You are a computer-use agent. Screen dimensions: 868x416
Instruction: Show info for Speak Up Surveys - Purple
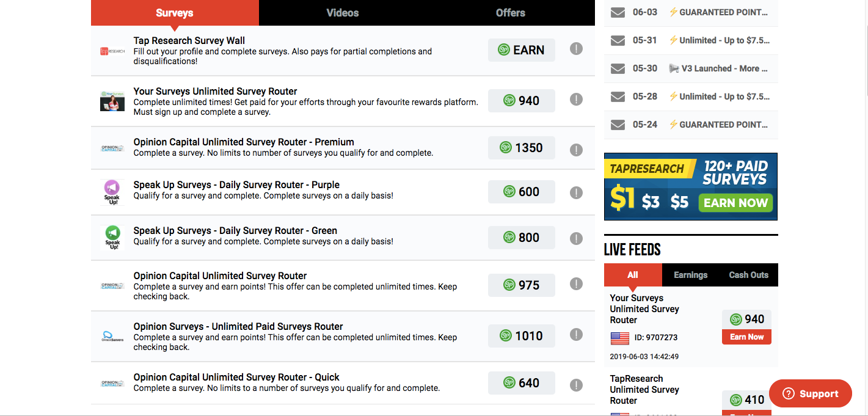[x=576, y=192]
